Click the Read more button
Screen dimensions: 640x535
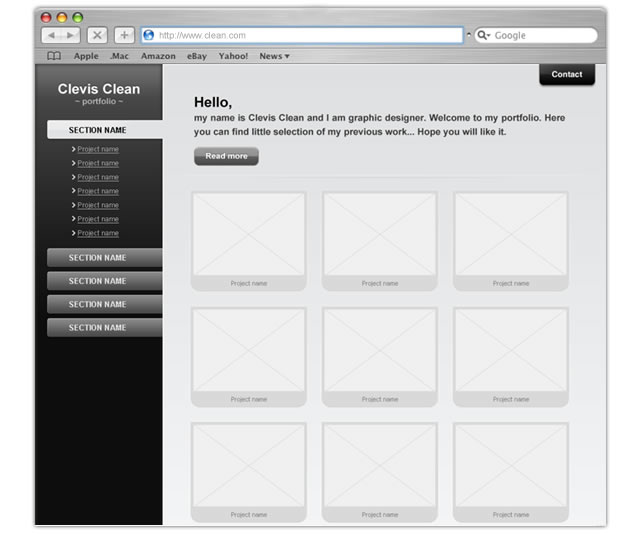(x=226, y=156)
